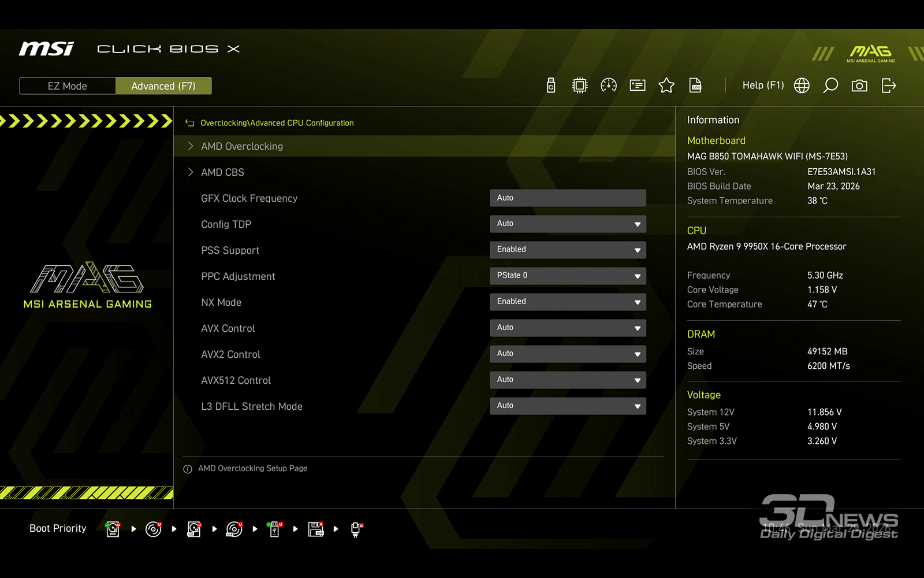Switch to EZ Mode tab

(68, 86)
